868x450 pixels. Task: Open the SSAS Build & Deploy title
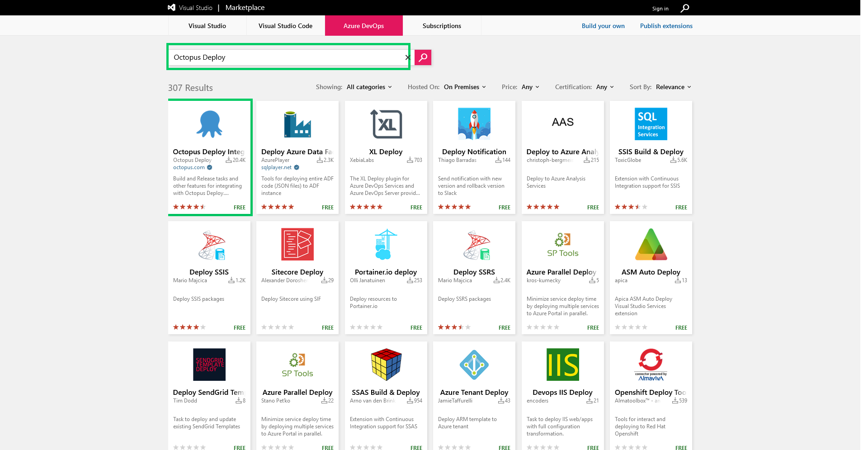386,393
